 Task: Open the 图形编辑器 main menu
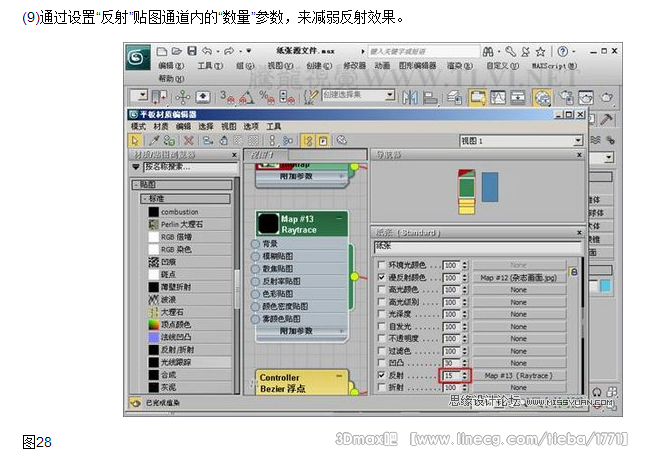pyautogui.click(x=418, y=66)
